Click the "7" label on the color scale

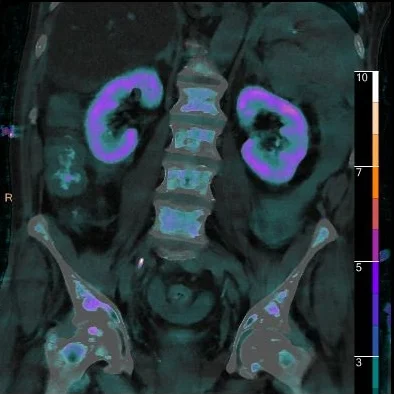[x=359, y=173]
